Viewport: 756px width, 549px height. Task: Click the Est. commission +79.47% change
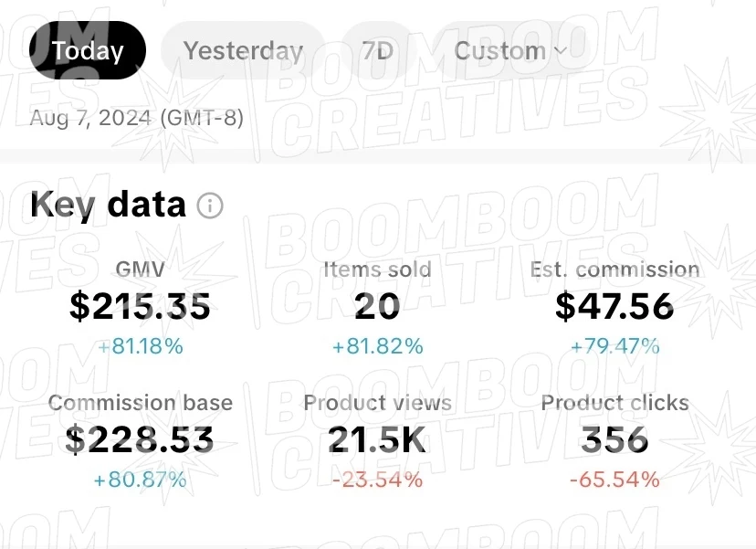[x=614, y=346]
